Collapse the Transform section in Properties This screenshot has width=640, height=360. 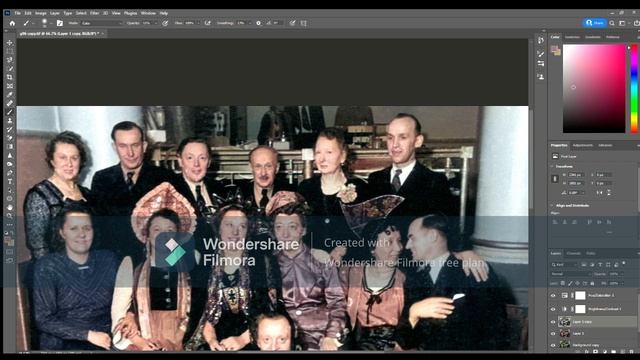(x=552, y=167)
